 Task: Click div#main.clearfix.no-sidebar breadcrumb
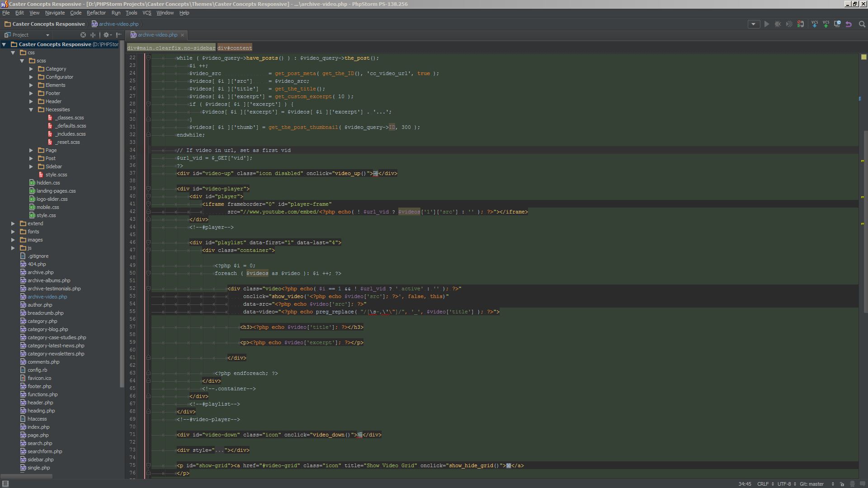171,48
